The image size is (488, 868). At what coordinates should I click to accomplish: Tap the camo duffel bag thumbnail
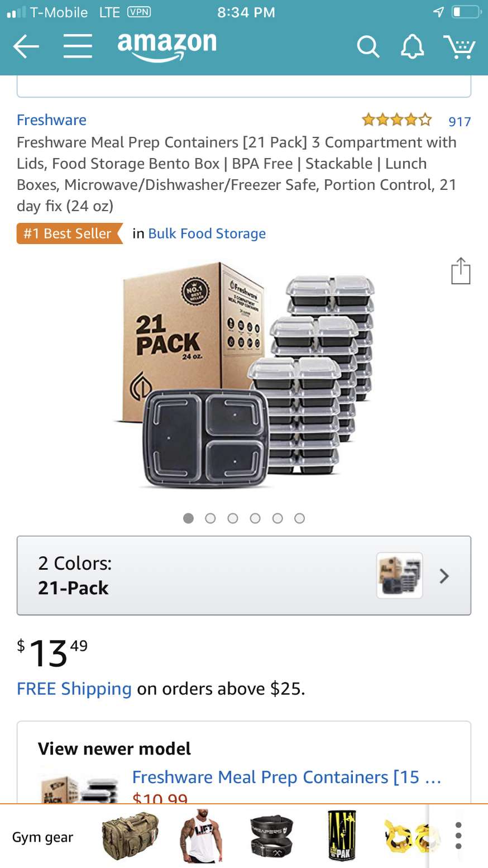[x=130, y=836]
